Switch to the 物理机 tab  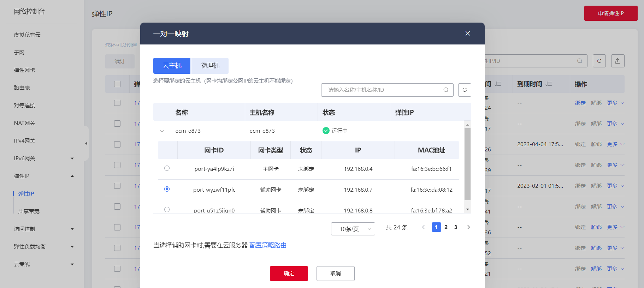click(210, 66)
